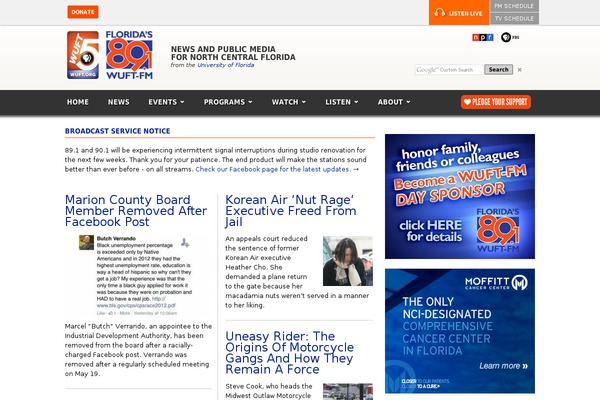Click the appeals court reduced sentence summary

(x=297, y=272)
